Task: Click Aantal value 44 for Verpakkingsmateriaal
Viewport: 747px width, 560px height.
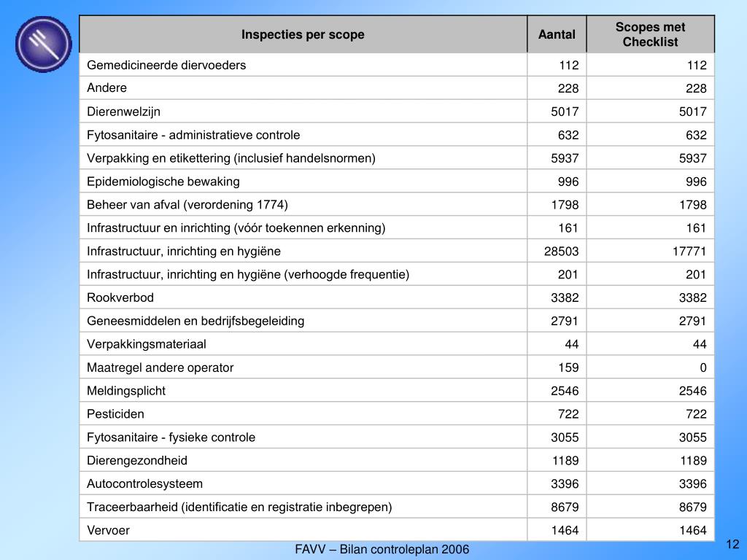Action: point(572,344)
